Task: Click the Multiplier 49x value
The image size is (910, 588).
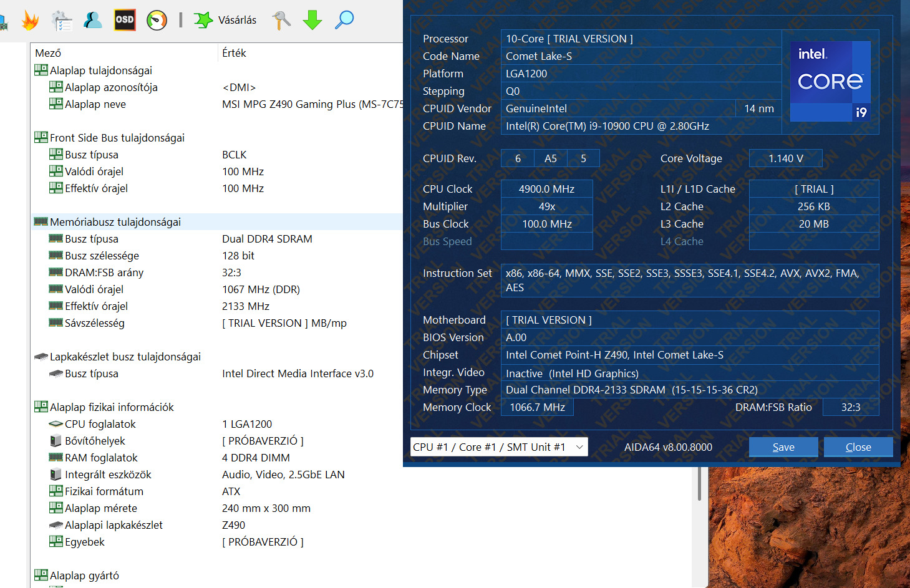Action: (547, 206)
